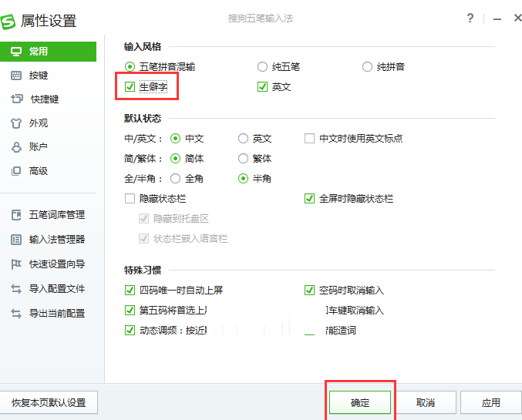Select 英文 as default language
Image resolution: width=522 pixels, height=420 pixels.
pyautogui.click(x=243, y=139)
